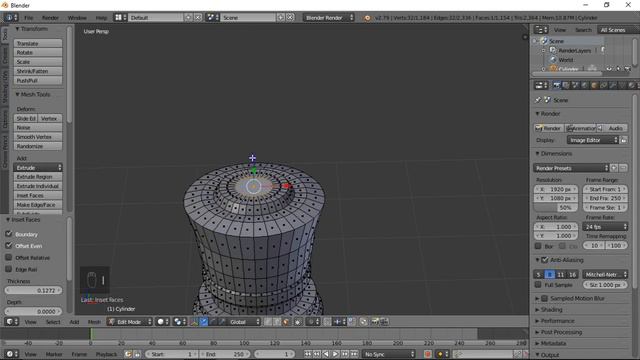Toggle Cylinder renderability camera icon in outliner

(x=628, y=69)
